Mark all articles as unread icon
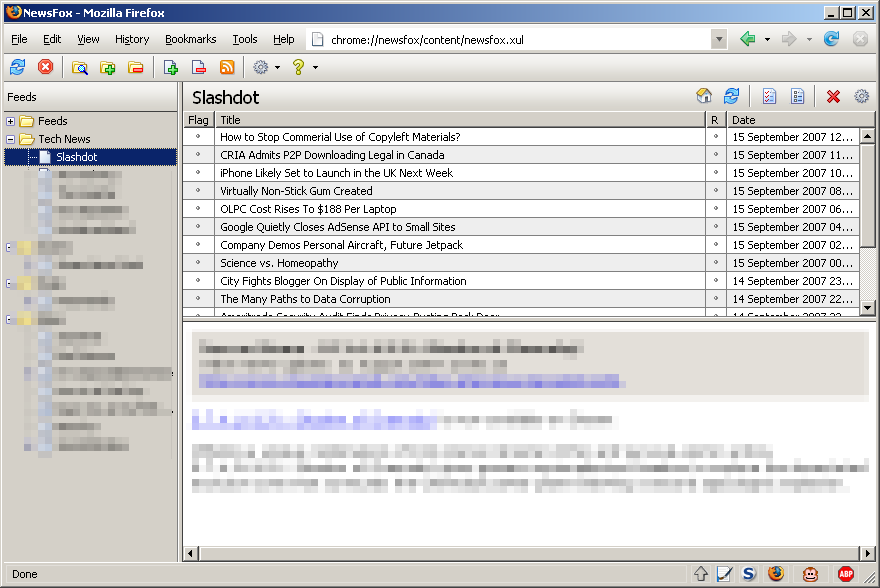 click(x=798, y=97)
